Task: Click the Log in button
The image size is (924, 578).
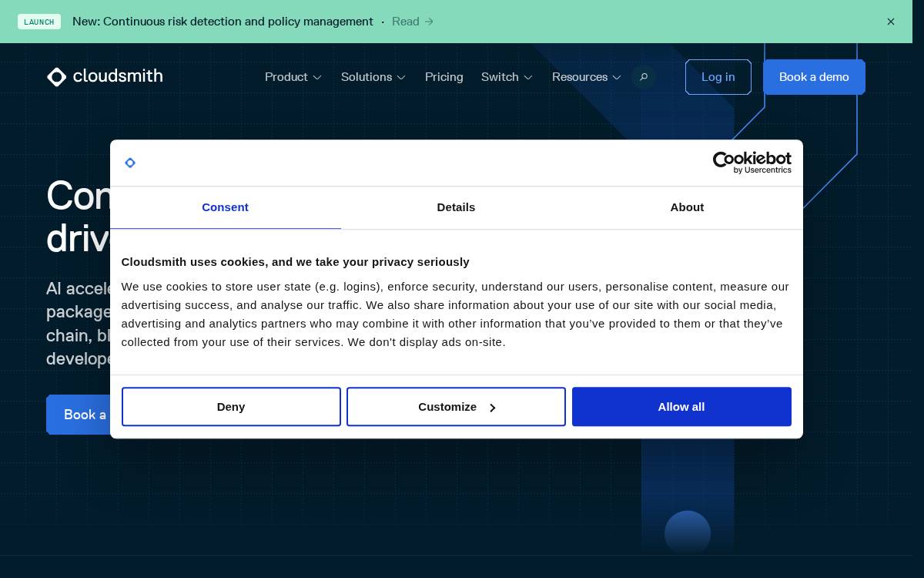Action: pos(718,77)
